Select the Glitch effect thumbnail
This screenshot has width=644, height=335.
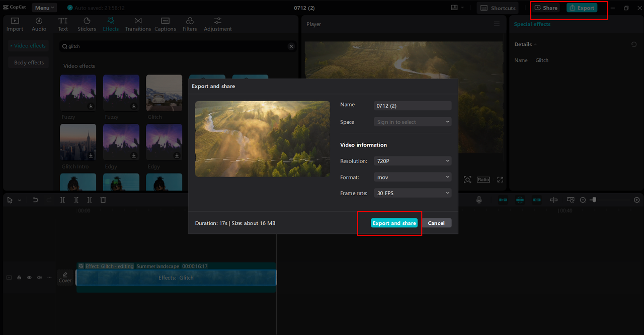(164, 93)
